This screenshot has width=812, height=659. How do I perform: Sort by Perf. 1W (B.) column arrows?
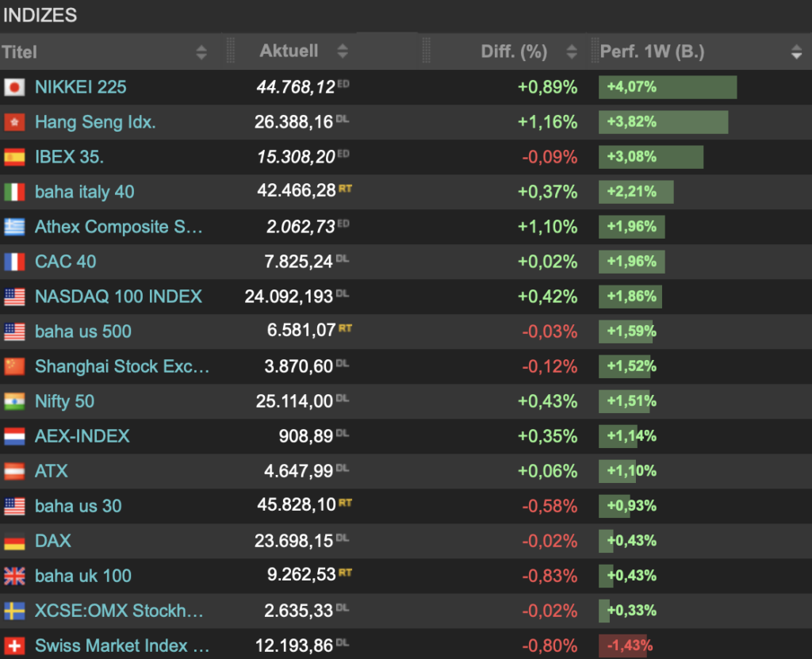click(796, 52)
